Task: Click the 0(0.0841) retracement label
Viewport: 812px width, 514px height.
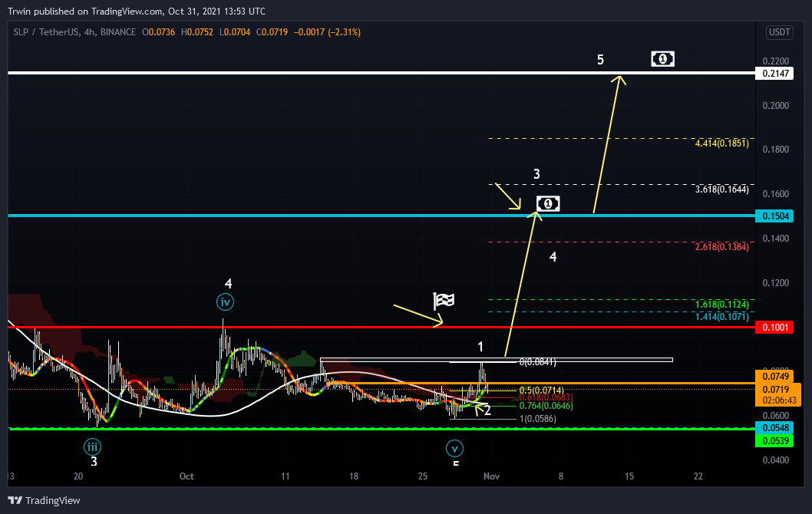Action: pos(537,362)
